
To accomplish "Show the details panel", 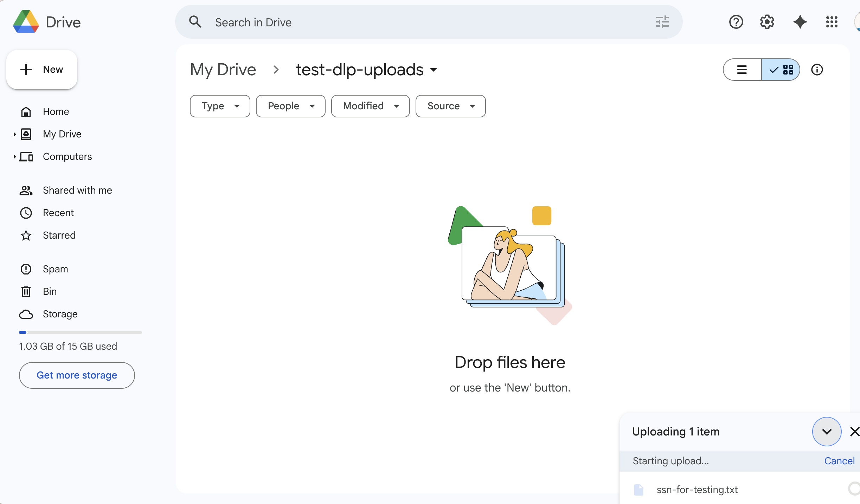I will click(x=817, y=70).
